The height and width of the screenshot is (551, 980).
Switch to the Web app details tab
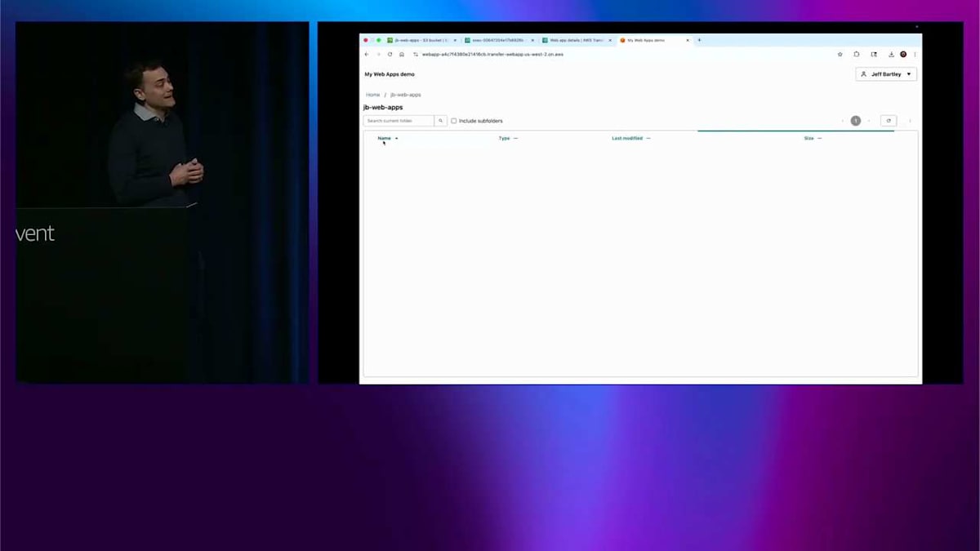click(577, 40)
